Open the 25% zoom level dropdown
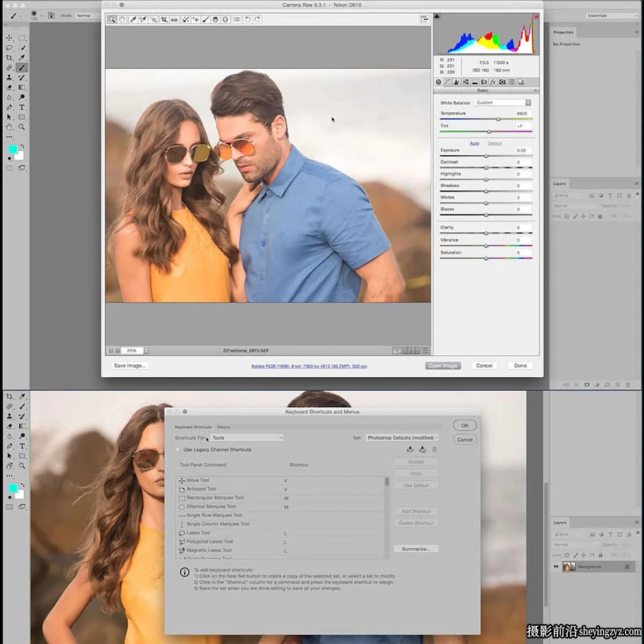 pos(146,350)
